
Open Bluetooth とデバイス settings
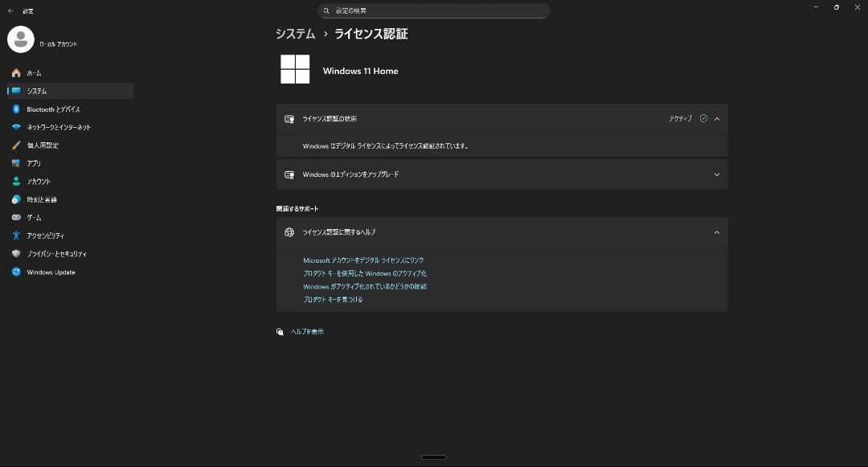click(x=70, y=109)
